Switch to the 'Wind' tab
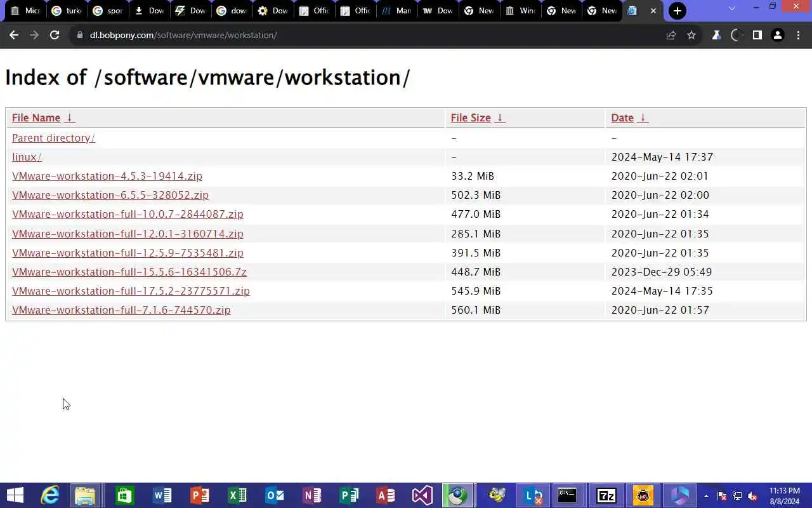812x508 pixels. [520, 11]
